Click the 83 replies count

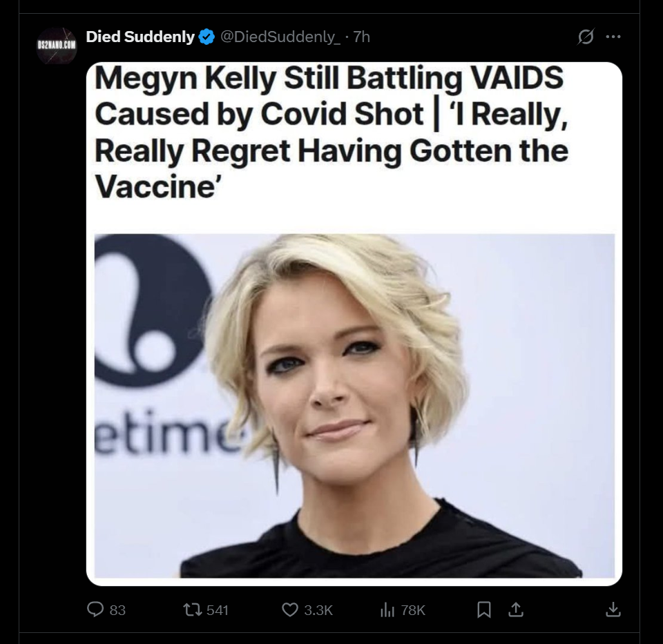click(x=117, y=610)
